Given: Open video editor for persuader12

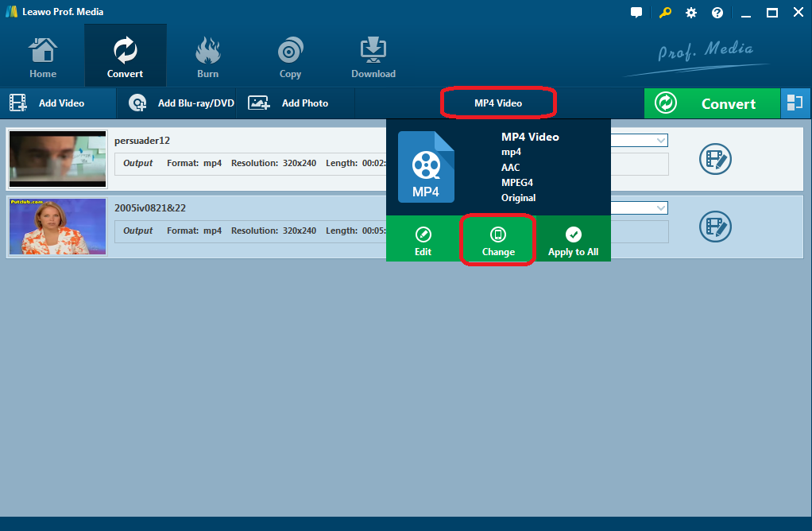Looking at the screenshot, I should click(715, 159).
